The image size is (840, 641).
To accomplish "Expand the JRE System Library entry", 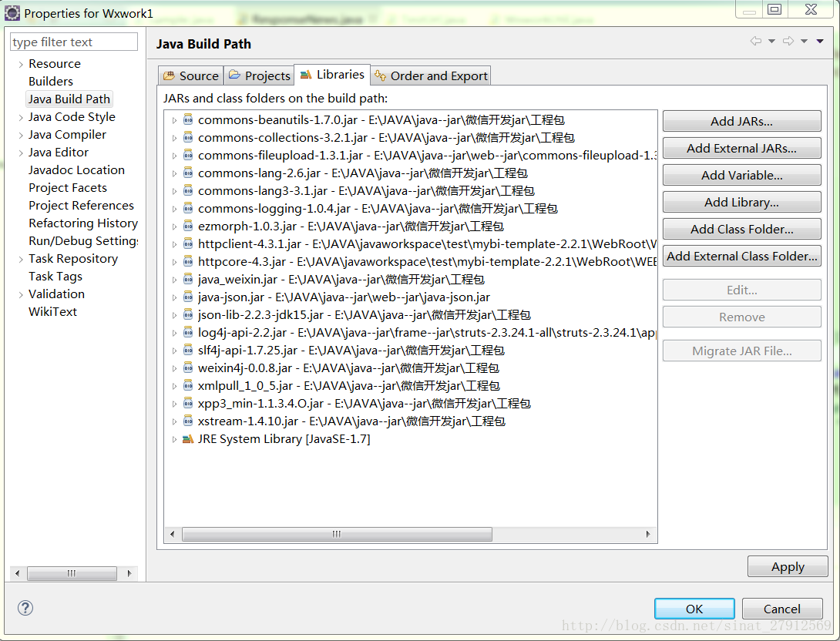I will (x=174, y=439).
